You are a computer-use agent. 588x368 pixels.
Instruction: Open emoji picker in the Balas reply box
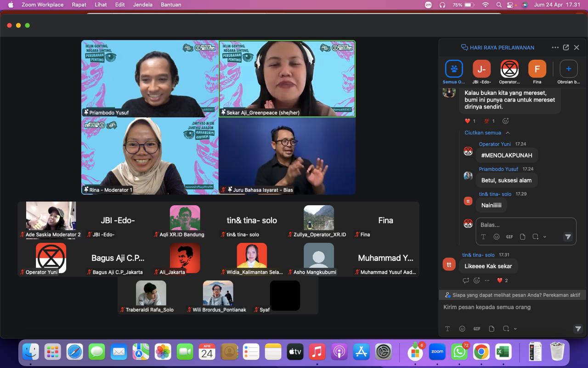point(496,236)
